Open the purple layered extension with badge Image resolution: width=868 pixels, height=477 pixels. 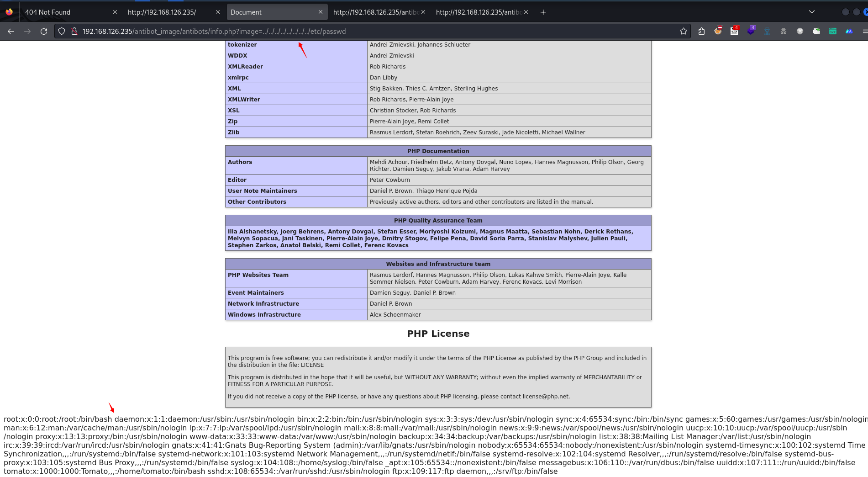[751, 31]
